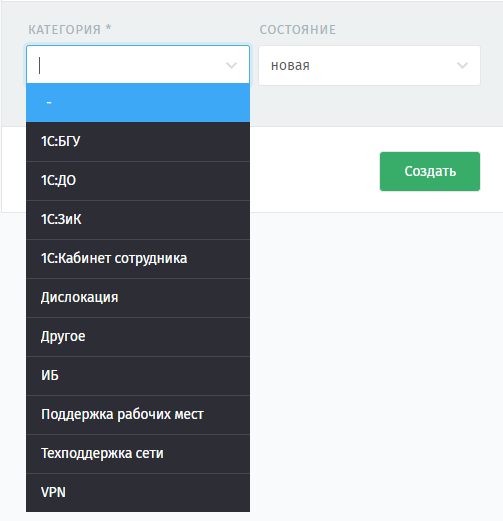Open the Состояние dropdown showing новая
Screen dimensions: 503x521
click(x=369, y=65)
